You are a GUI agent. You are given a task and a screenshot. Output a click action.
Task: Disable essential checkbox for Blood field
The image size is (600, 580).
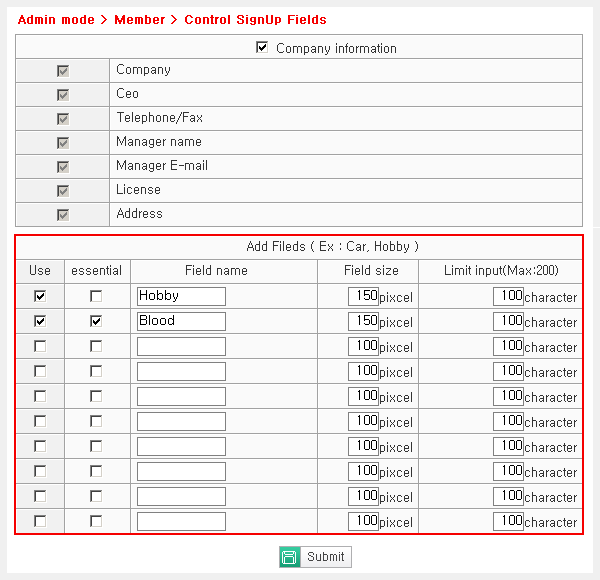(96, 321)
